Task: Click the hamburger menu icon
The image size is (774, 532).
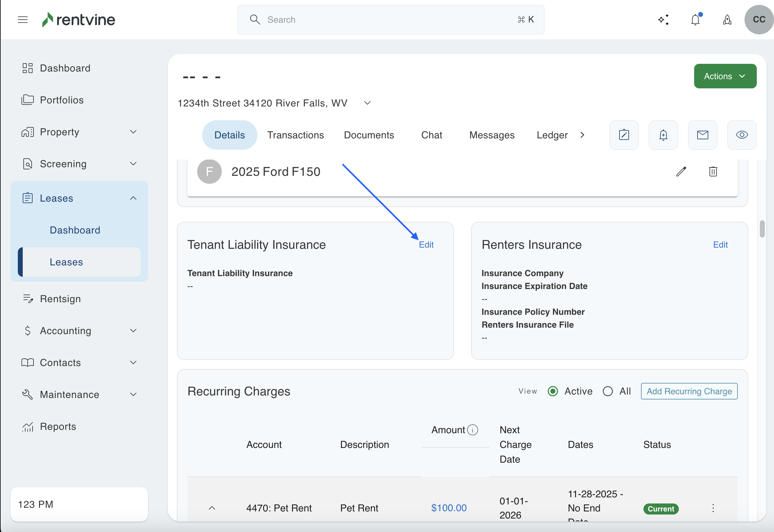Action: tap(23, 20)
